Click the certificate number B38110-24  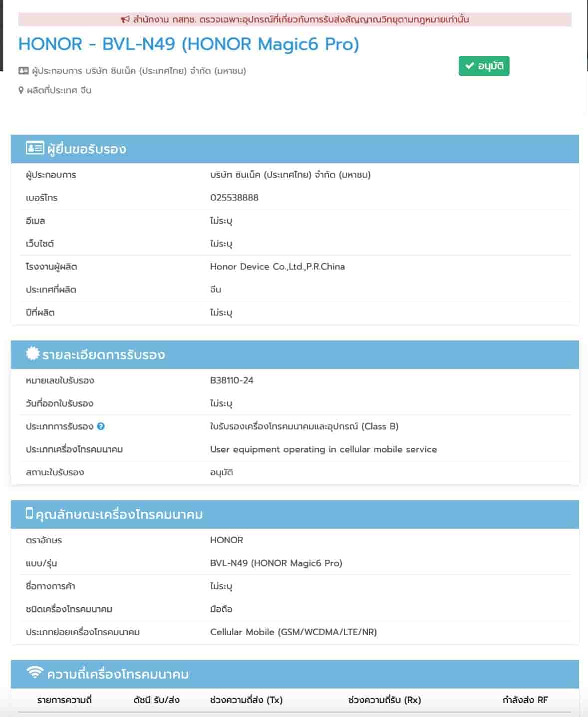[232, 380]
